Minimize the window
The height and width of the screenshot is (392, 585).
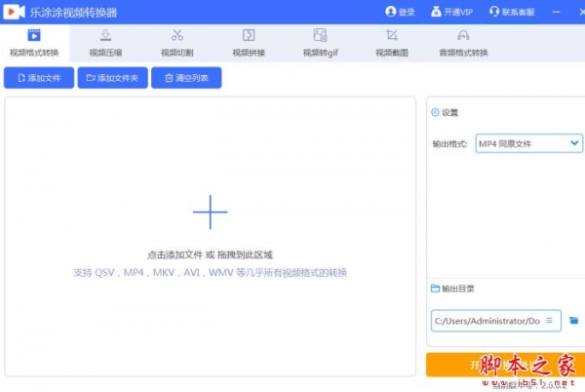pyautogui.click(x=557, y=13)
